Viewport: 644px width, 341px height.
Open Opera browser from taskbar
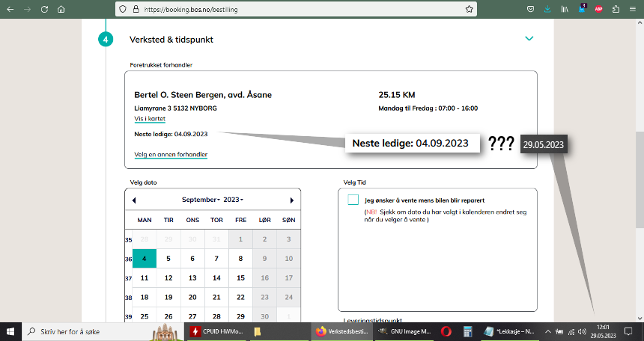pyautogui.click(x=446, y=331)
